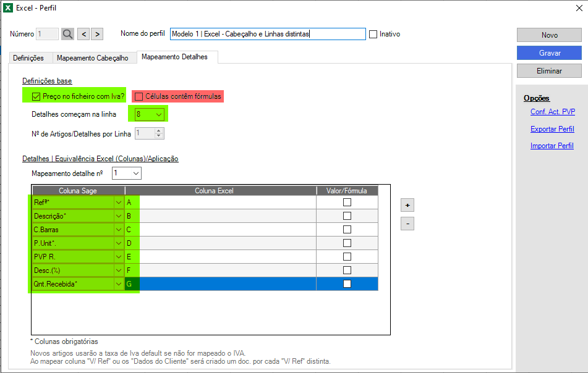Image resolution: width=588 pixels, height=373 pixels.
Task: Click Coluna Excel cell containing E
Action: coord(221,256)
